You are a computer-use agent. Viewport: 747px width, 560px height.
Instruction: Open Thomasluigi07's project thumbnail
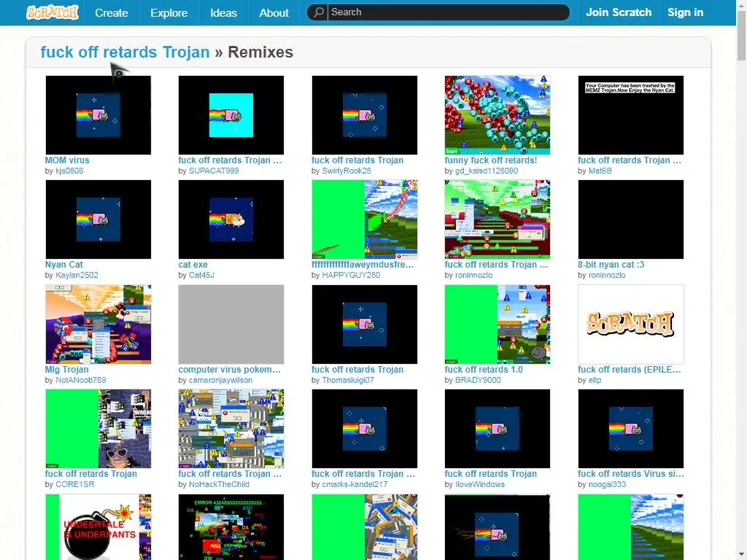pyautogui.click(x=365, y=324)
